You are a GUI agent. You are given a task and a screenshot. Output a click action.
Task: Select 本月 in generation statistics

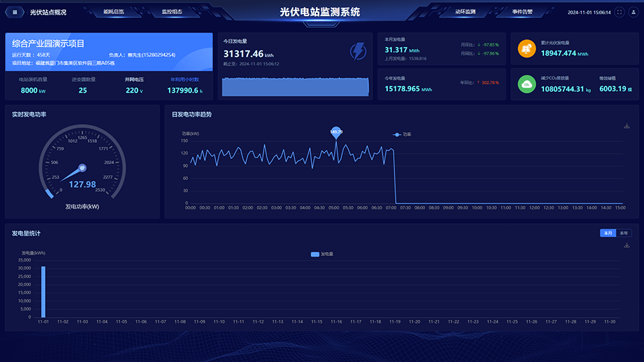[x=608, y=233]
